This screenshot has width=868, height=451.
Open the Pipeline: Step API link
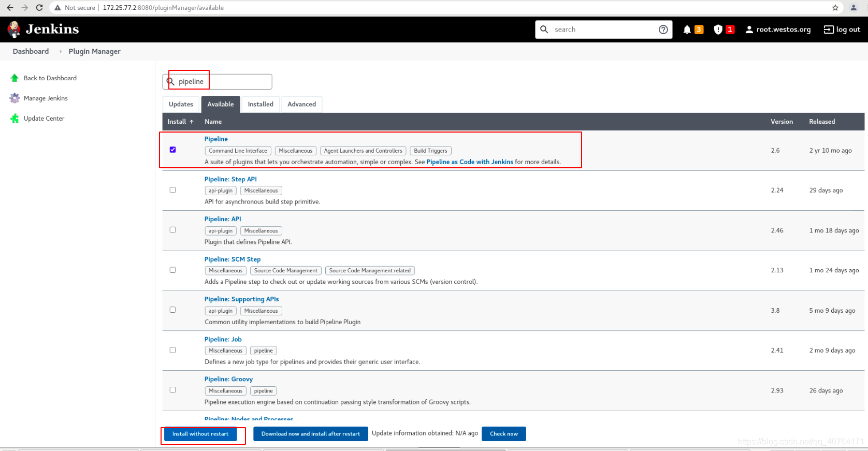click(230, 179)
